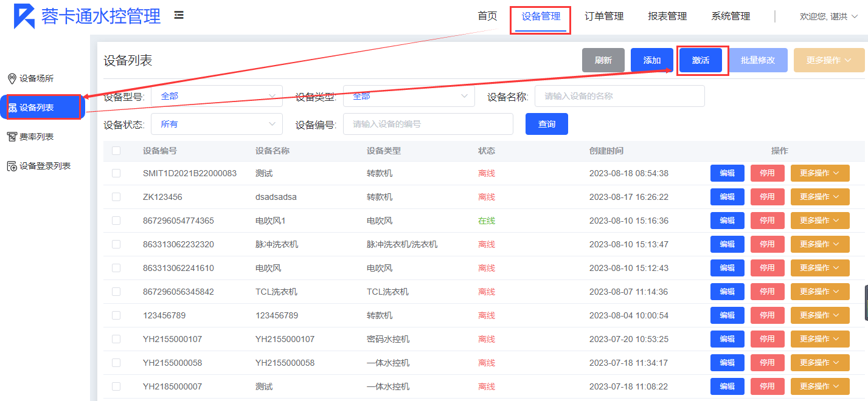This screenshot has width=868, height=401.
Task: Expand 更多操作 for the TCL洗衣机 row
Action: (x=819, y=292)
